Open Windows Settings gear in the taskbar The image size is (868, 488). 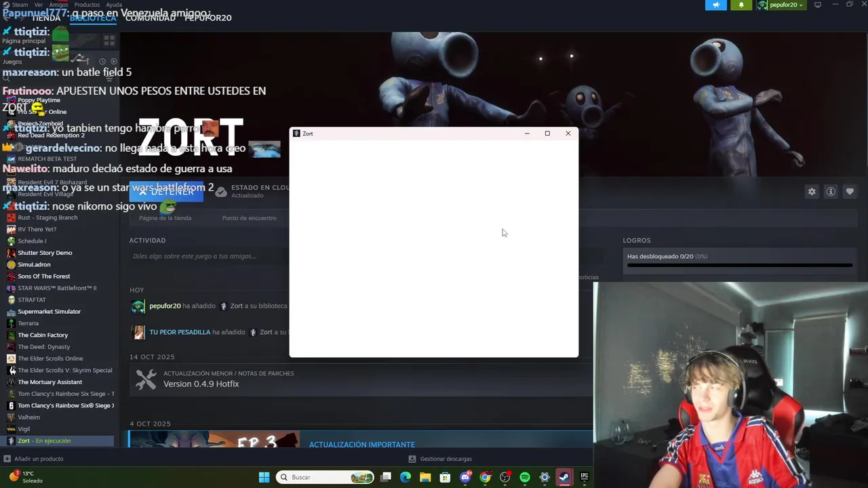pos(545,477)
